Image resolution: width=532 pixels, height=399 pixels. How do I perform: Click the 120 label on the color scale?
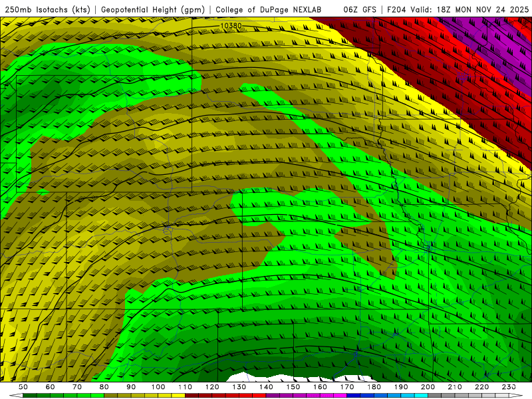pyautogui.click(x=212, y=387)
